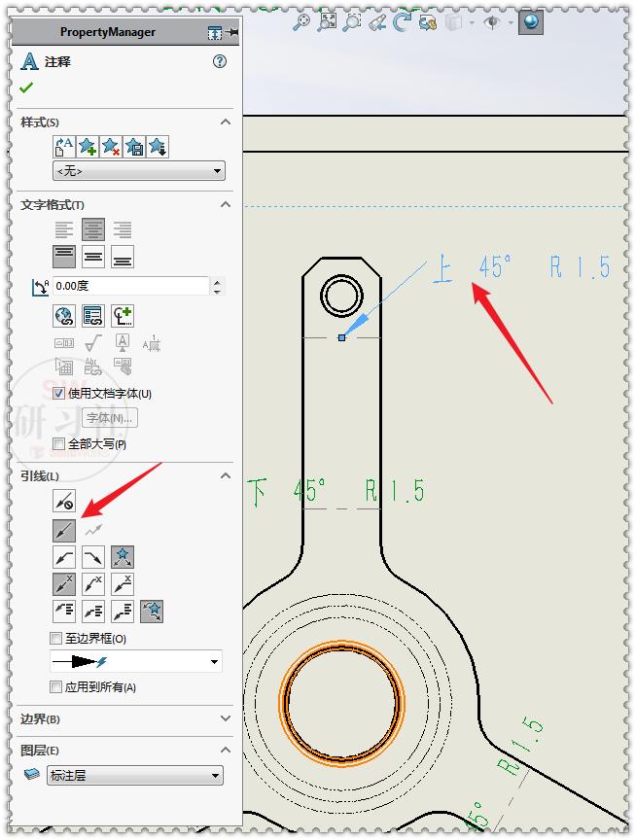Click the green R1.5 dimension text
This screenshot has width=636, height=840.
click(x=519, y=748)
